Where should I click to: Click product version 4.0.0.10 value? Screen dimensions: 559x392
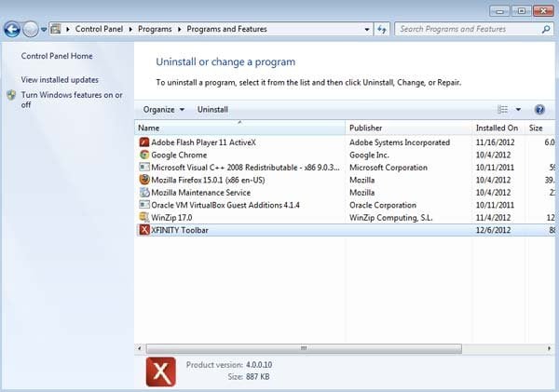[259, 365]
